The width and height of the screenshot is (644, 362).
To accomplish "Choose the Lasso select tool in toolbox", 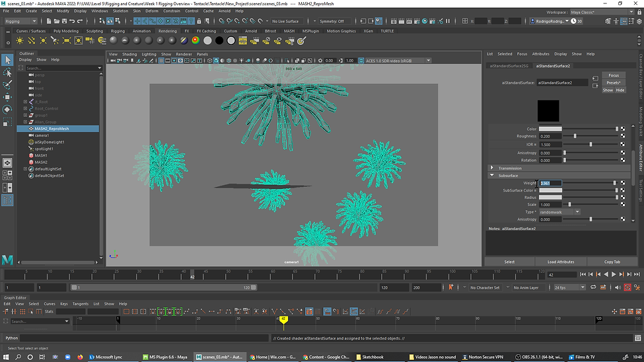I will [x=7, y=73].
